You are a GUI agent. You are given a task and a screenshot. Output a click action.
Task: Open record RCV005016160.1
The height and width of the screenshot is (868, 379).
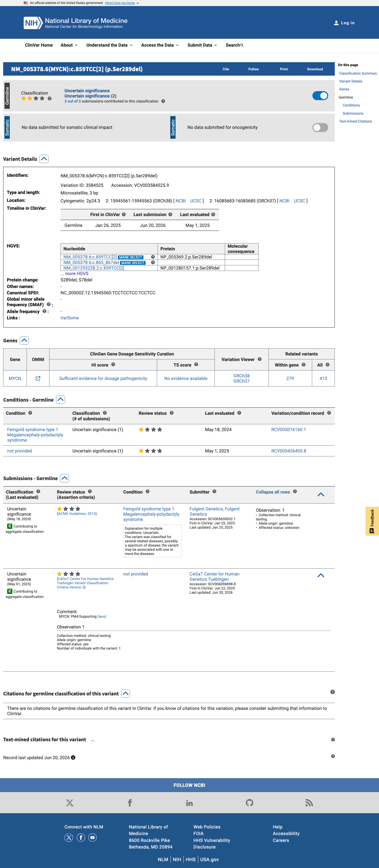(288, 430)
